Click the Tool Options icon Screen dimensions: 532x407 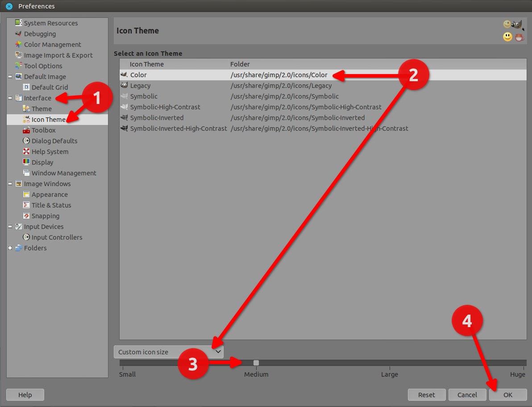(x=19, y=66)
